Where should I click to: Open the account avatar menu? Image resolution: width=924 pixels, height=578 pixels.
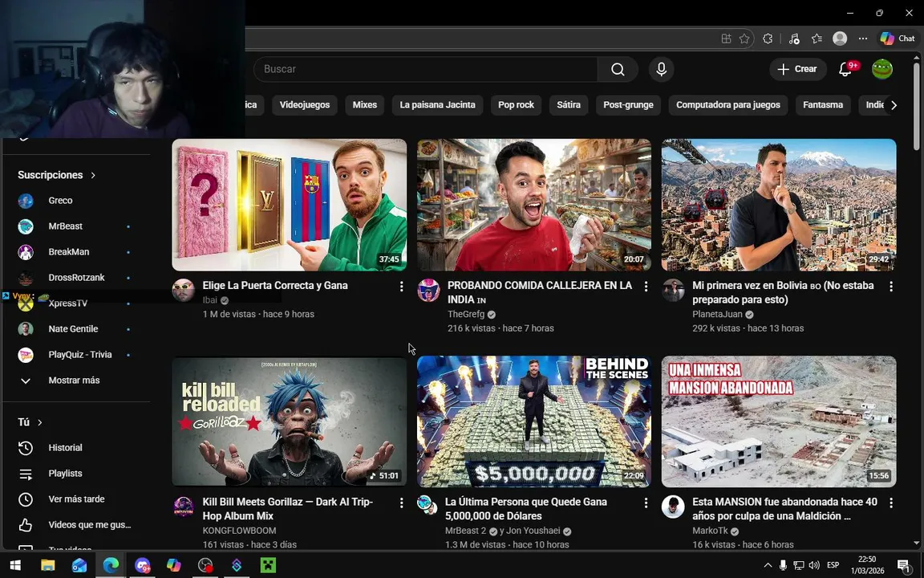(x=882, y=69)
